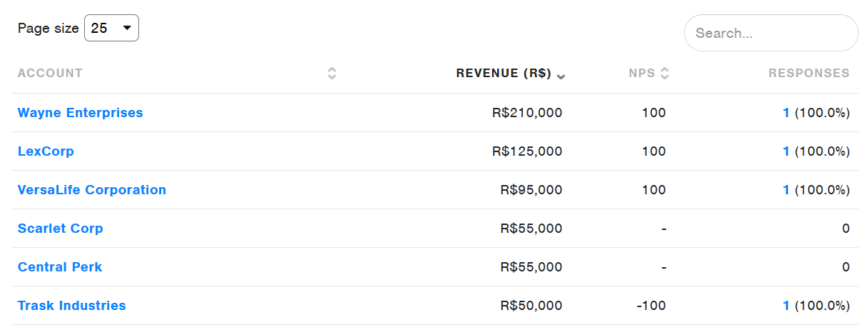868x330 pixels.
Task: View VersaLife Corporation response count link
Action: pyautogui.click(x=786, y=190)
